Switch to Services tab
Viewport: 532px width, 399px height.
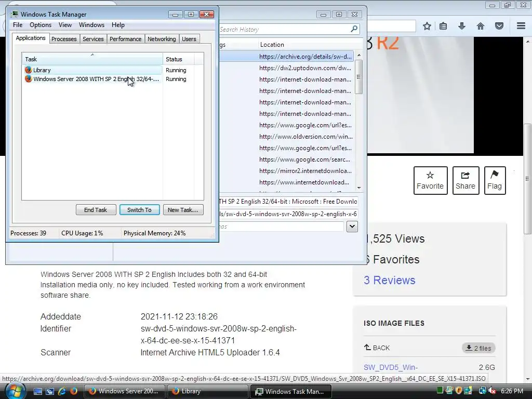93,39
